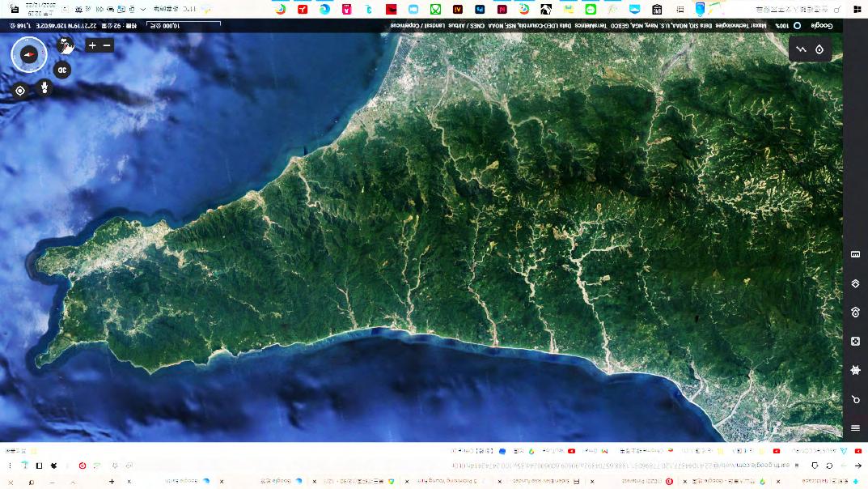Click the browser back arrow
This screenshot has height=489, width=868.
pos(858,466)
